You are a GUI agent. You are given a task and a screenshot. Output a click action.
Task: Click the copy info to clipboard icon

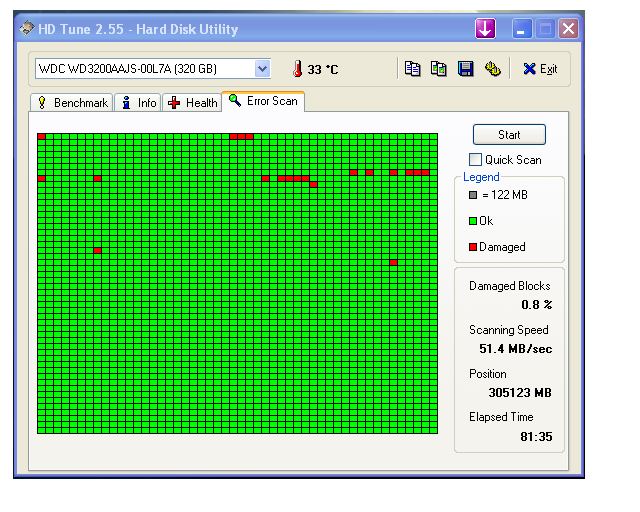point(412,69)
